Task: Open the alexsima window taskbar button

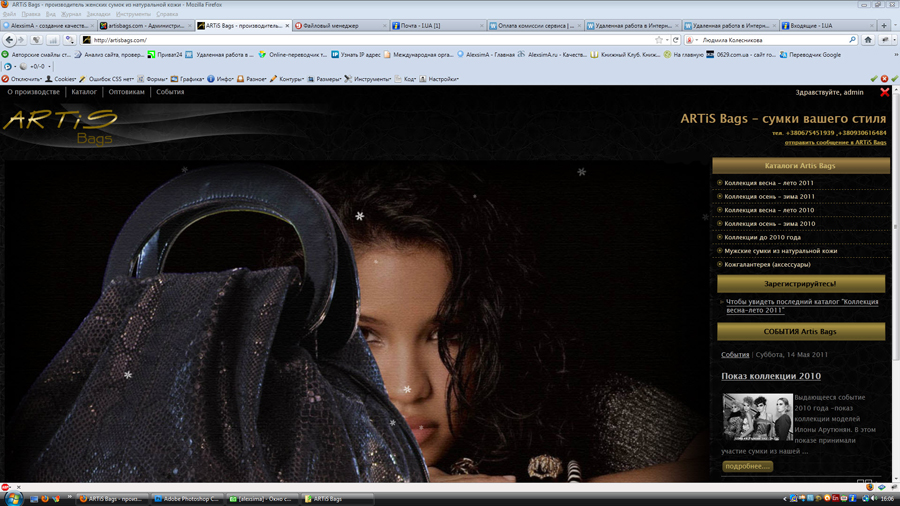Action: (262, 499)
